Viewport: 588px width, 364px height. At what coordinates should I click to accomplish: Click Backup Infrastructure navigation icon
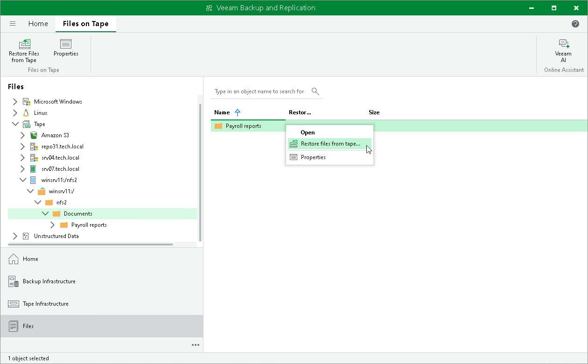pos(14,281)
